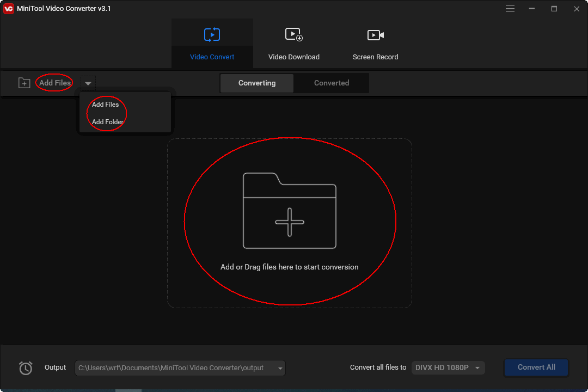Choose Add Files from the dropdown menu

pos(106,105)
